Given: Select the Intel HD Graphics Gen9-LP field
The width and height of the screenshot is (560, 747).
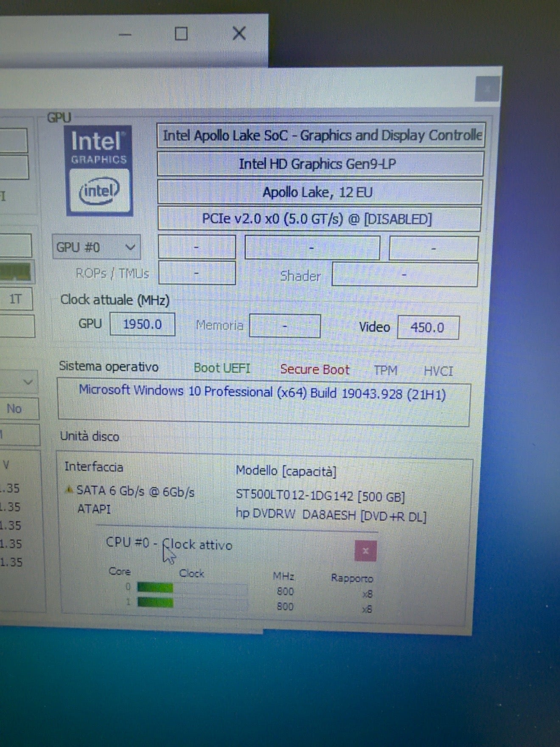Looking at the screenshot, I should coord(320,164).
